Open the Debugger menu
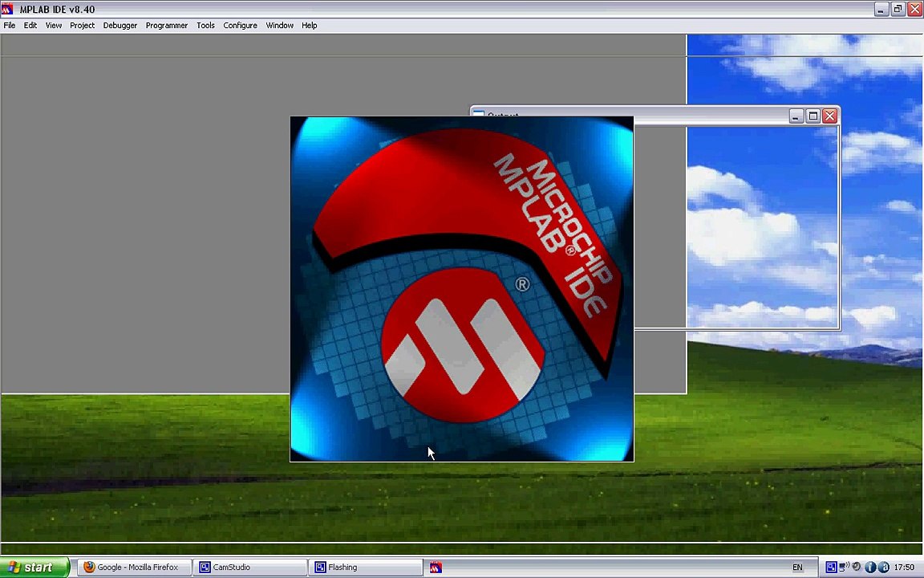 [120, 26]
